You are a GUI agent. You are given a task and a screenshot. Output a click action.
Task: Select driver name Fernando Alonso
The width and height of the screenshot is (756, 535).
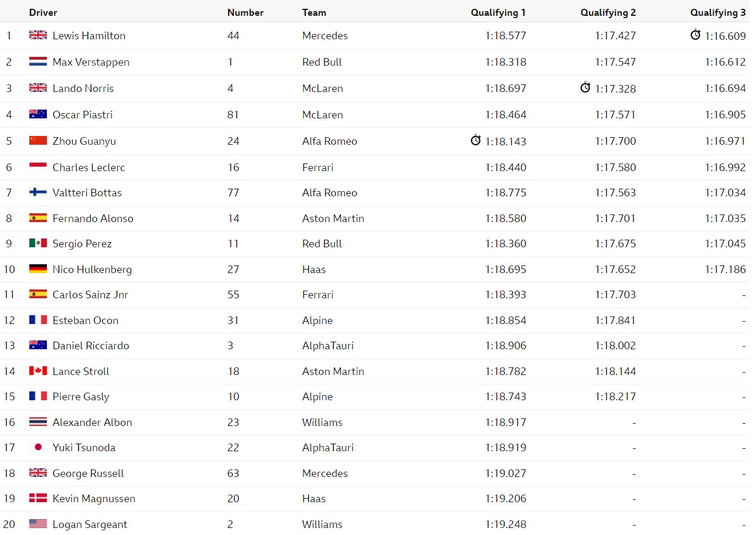pyautogui.click(x=93, y=218)
